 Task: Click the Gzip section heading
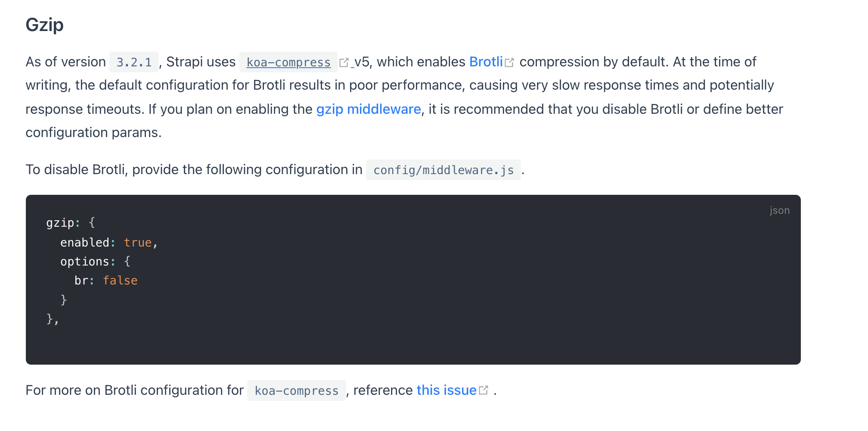[44, 25]
